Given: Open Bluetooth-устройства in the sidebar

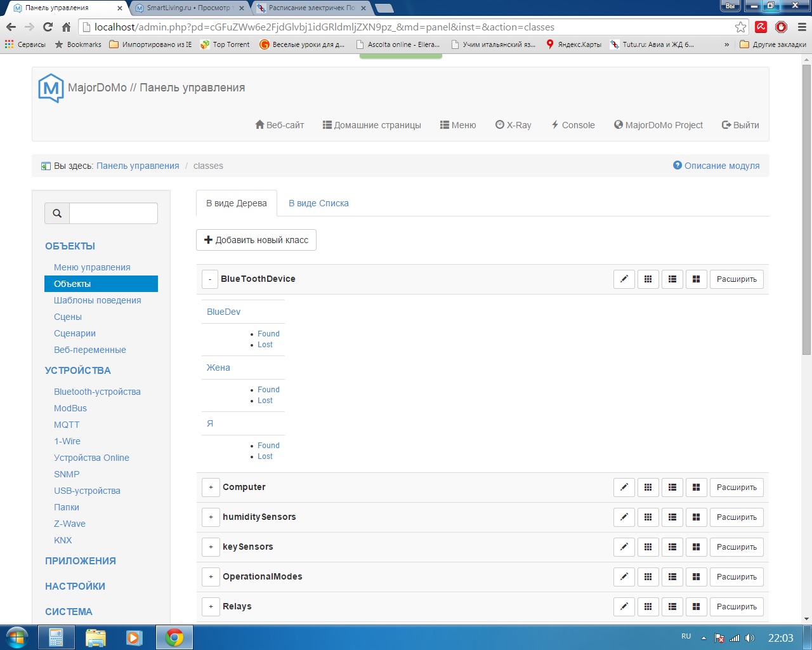Looking at the screenshot, I should [97, 392].
